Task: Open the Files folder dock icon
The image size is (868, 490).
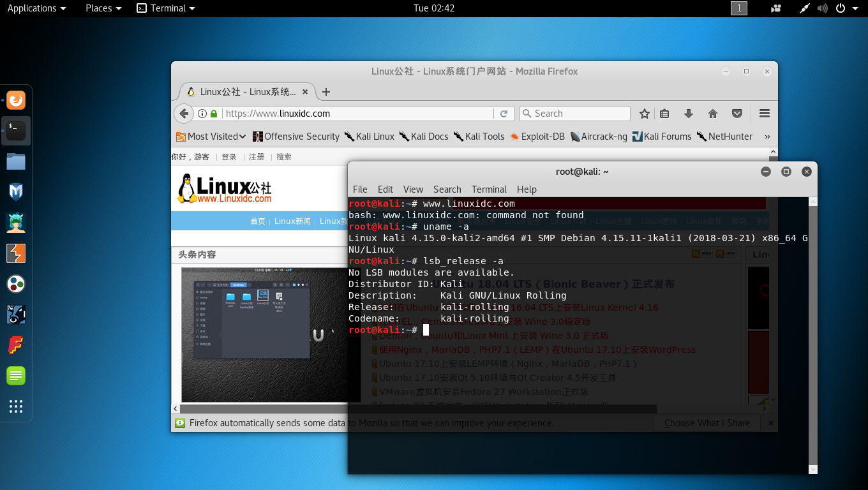Action: [16, 161]
